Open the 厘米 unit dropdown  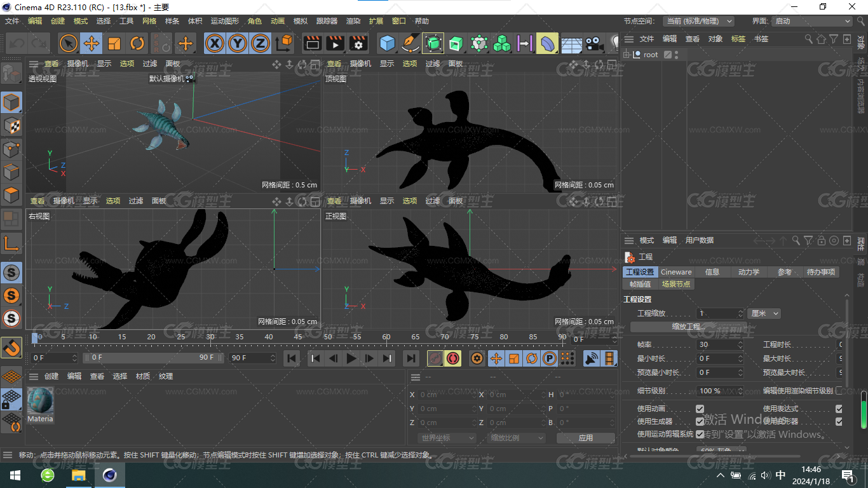764,313
